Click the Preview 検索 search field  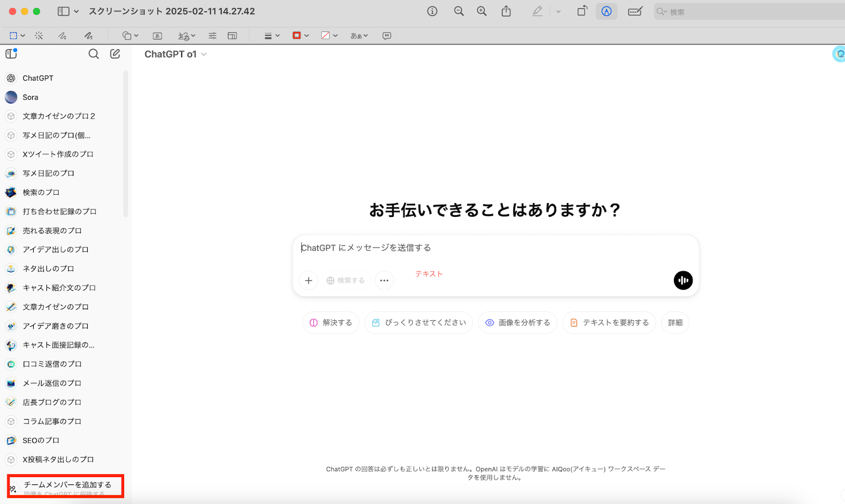tap(750, 12)
